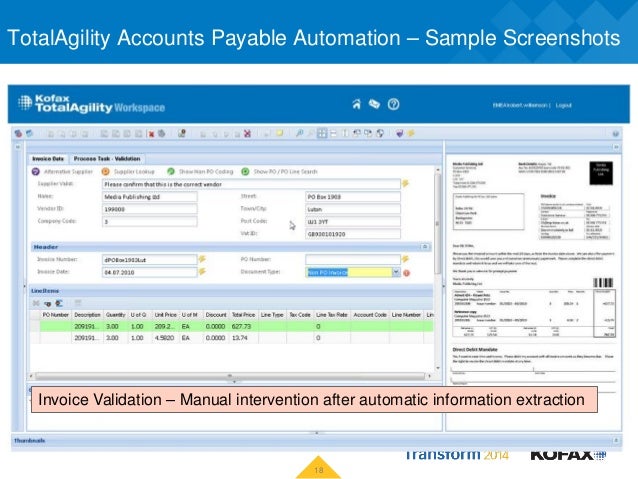The image size is (638, 479).
Task: Click the empty PO Number field
Action: point(353,260)
